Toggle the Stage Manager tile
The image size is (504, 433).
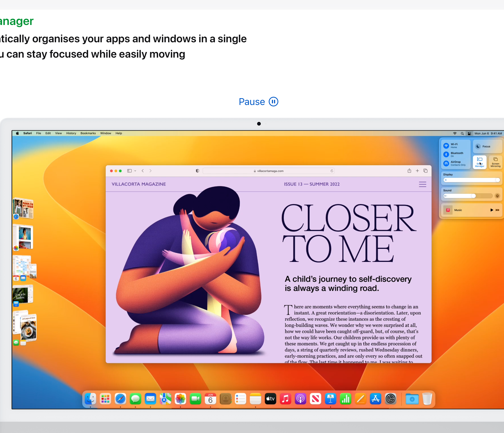(x=480, y=162)
